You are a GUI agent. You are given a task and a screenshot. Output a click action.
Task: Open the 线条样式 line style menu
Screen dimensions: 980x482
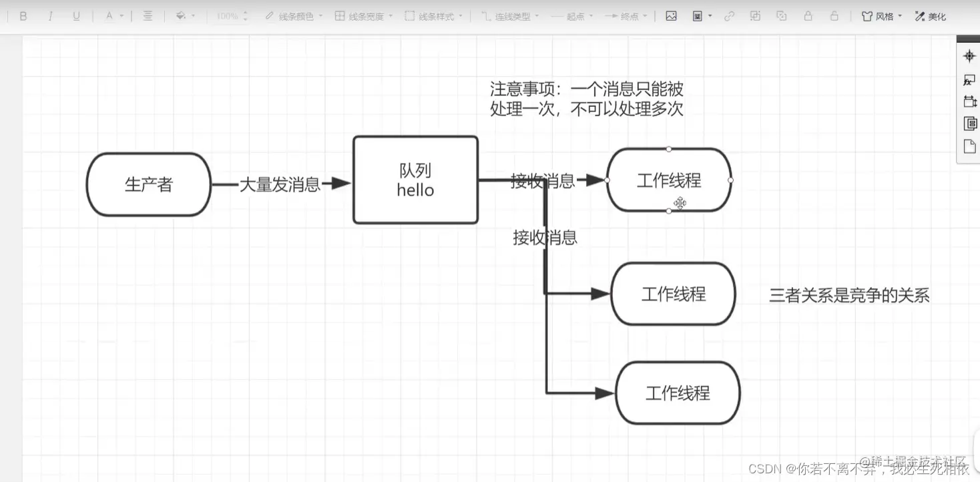(x=435, y=15)
